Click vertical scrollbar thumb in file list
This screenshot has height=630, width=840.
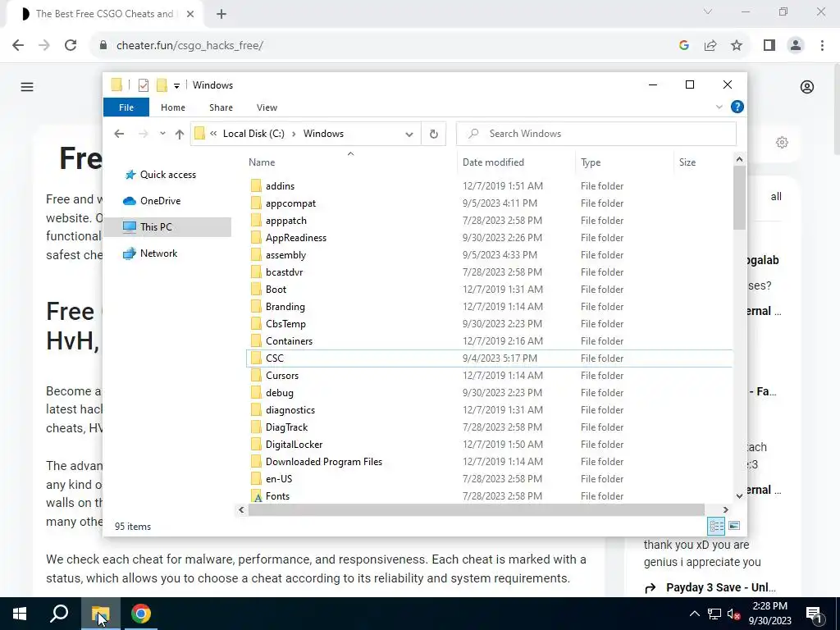tap(739, 197)
